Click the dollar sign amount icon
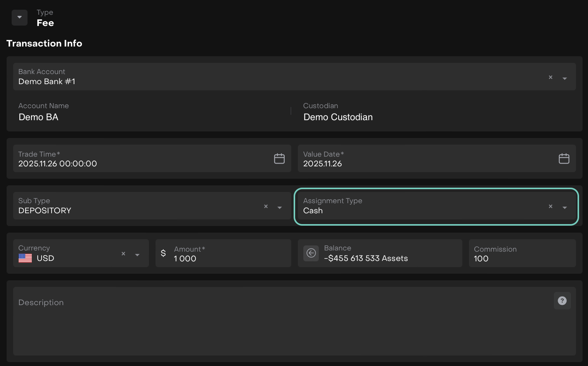 click(x=163, y=253)
